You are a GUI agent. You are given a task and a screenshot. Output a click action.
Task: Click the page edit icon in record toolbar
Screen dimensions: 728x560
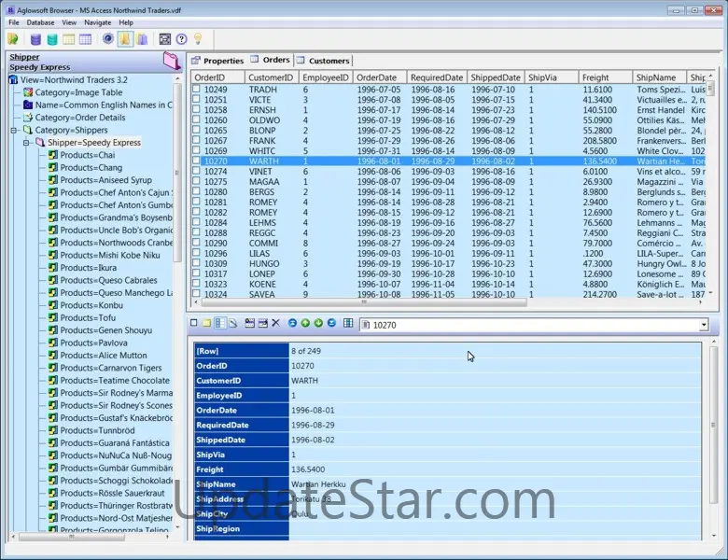pyautogui.click(x=233, y=323)
